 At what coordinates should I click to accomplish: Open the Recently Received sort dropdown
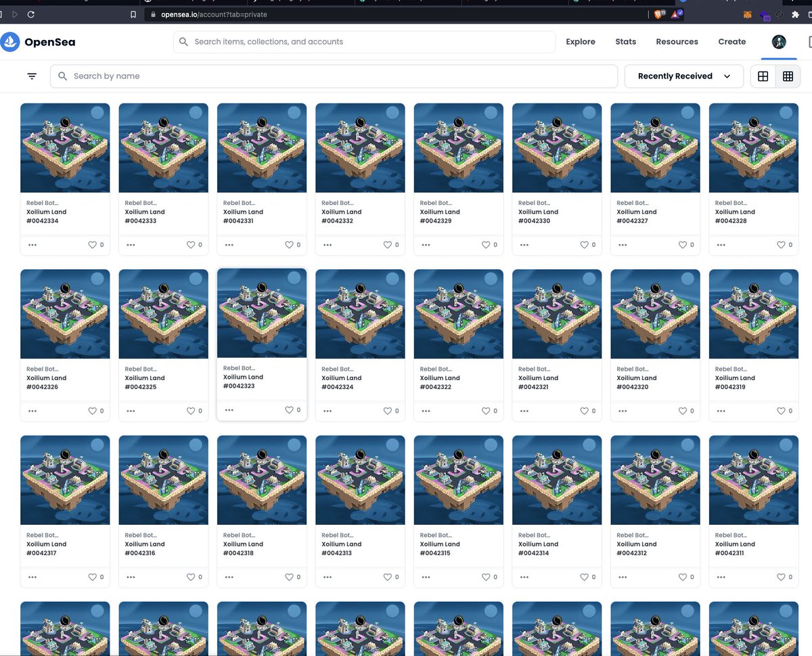683,76
